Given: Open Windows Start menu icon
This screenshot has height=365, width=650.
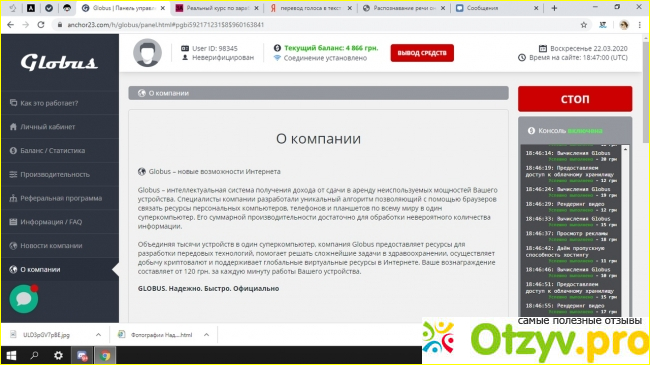Looking at the screenshot, I should 11,355.
